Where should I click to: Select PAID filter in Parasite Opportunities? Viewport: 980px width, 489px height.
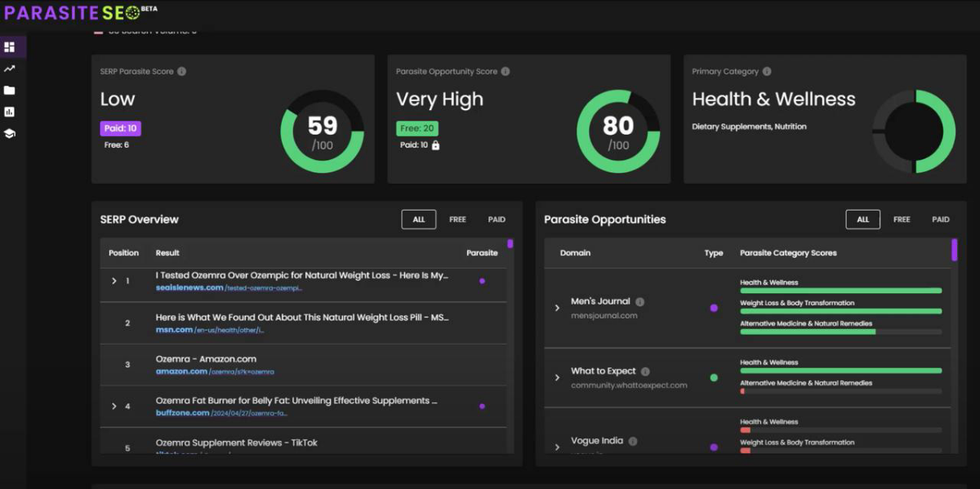(941, 220)
